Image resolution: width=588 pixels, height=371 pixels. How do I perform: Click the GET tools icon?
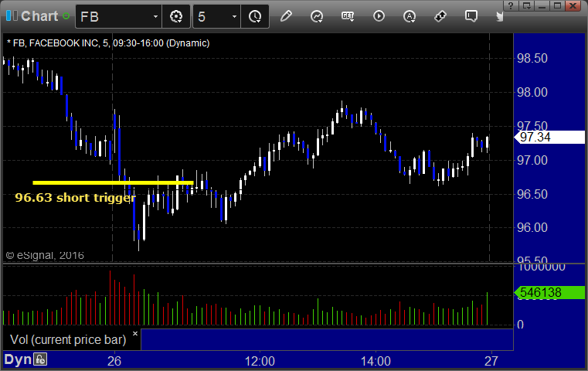pos(348,16)
